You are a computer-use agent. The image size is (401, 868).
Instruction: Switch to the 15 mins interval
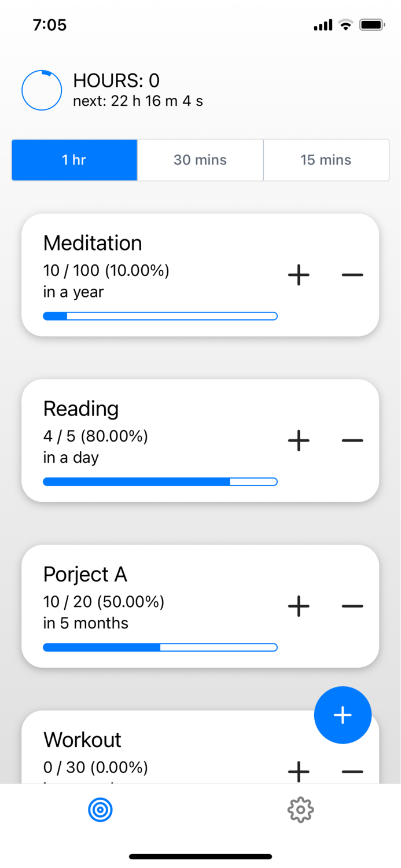pos(326,160)
